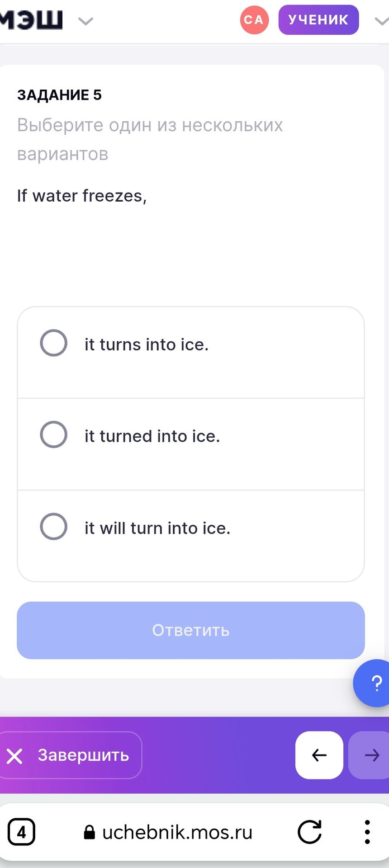Screen dimensions: 389x868
Task: Click the Завершить finish button
Action: (x=70, y=755)
